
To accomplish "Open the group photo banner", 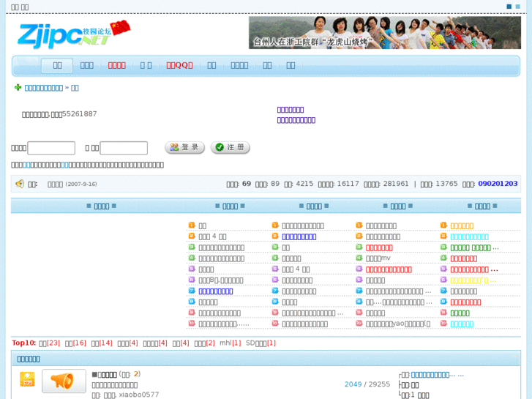I will (x=385, y=33).
